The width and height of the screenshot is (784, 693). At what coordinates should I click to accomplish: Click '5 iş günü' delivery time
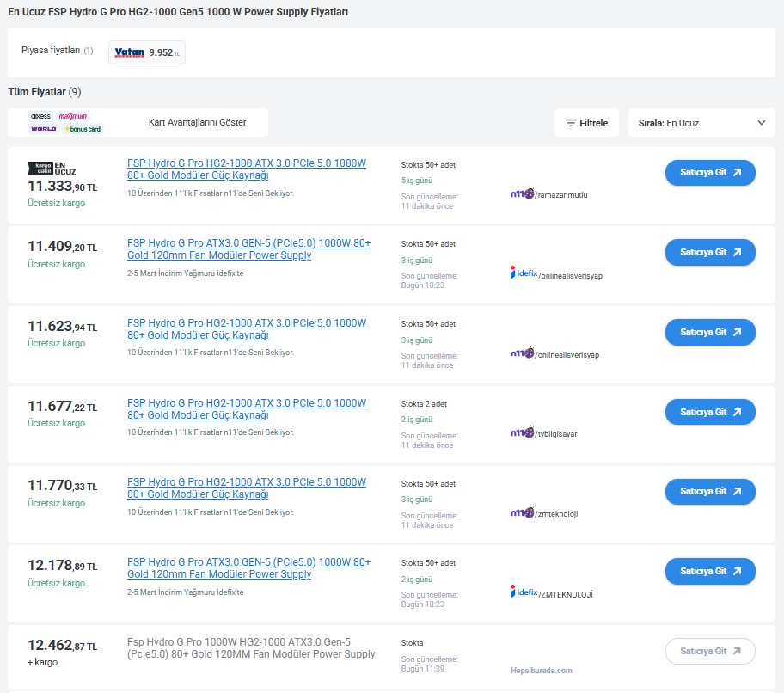416,181
